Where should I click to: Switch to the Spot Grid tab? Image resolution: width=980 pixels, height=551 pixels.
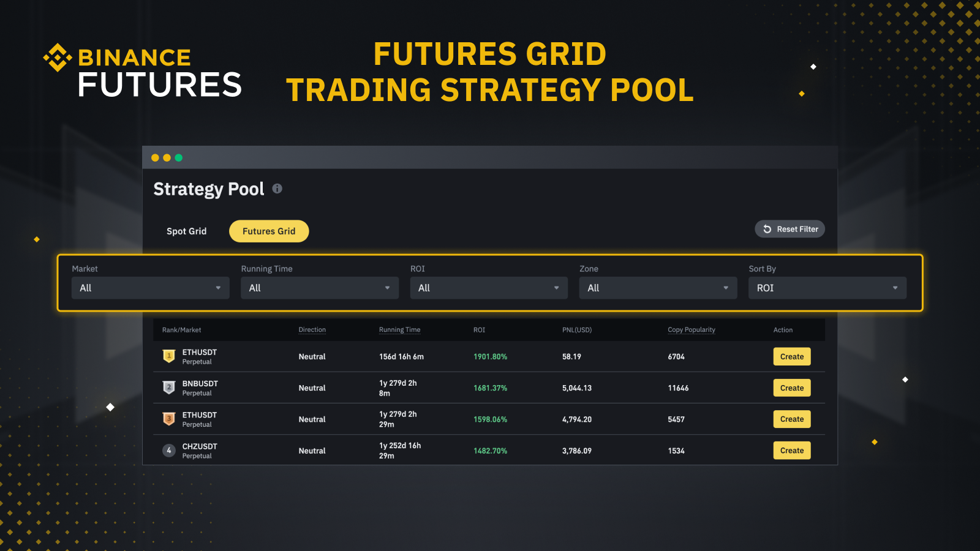click(186, 231)
